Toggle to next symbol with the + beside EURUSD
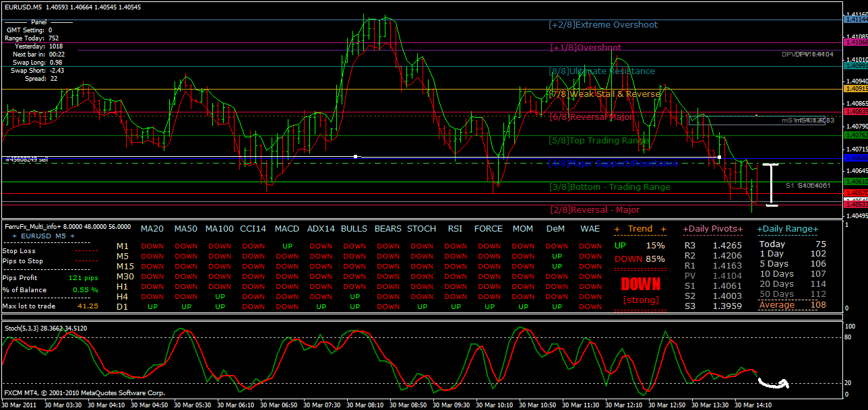Image resolution: width=868 pixels, height=410 pixels. tap(15, 236)
